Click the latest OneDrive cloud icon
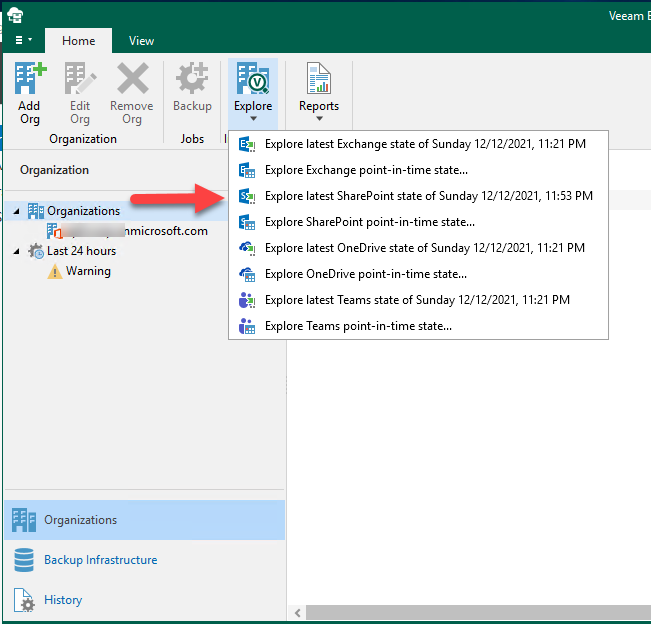Screen dimensions: 651x624 (x=247, y=248)
